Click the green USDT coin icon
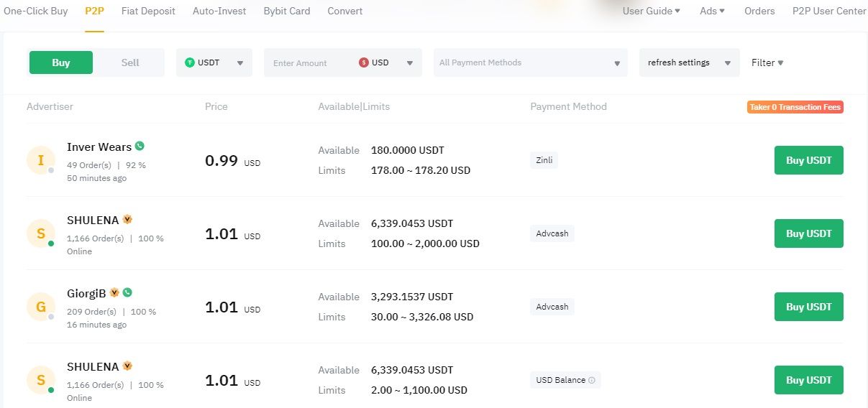The width and height of the screenshot is (868, 408). click(190, 62)
